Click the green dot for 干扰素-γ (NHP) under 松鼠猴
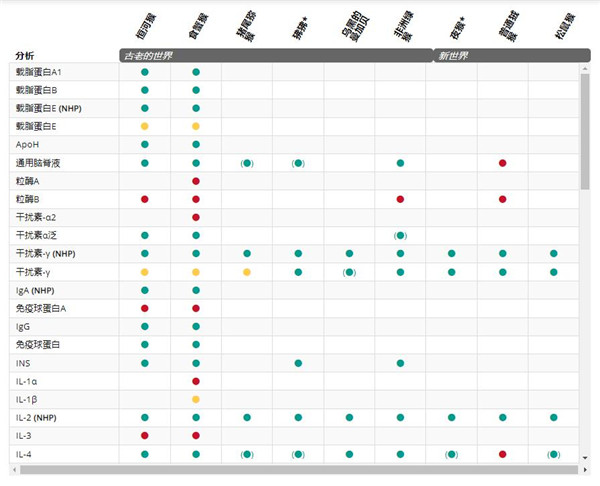This screenshot has height=486, width=600. coord(553,254)
